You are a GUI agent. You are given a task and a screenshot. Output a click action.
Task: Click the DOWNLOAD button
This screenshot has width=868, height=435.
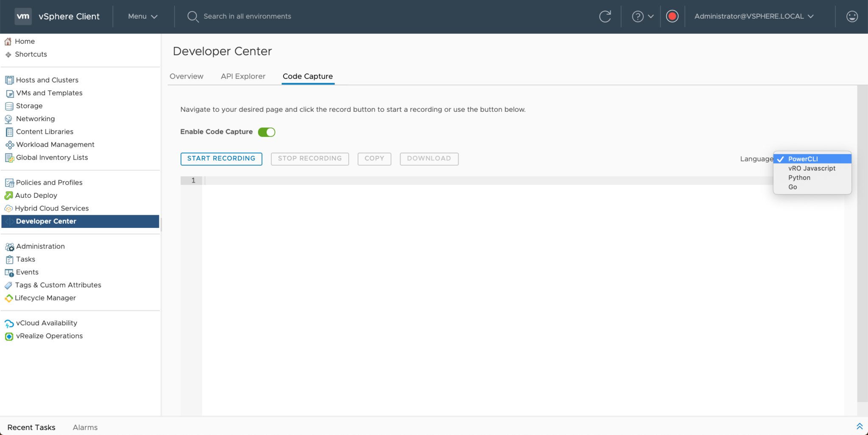(x=429, y=158)
